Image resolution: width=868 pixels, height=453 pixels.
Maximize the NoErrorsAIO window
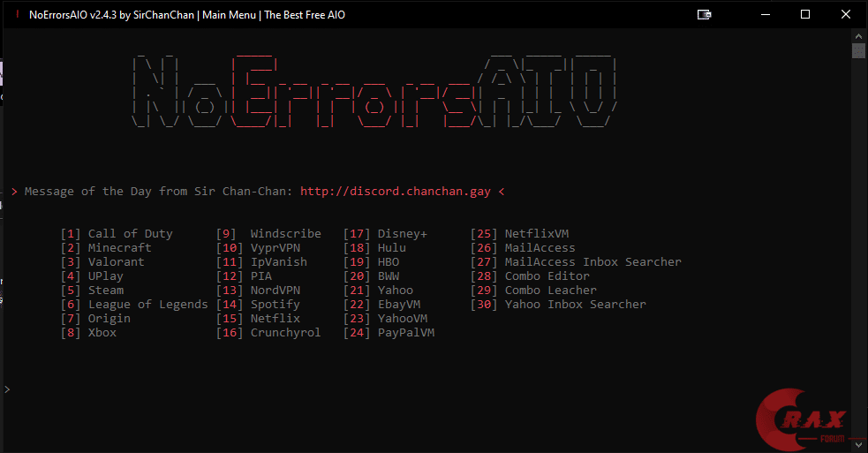point(805,14)
